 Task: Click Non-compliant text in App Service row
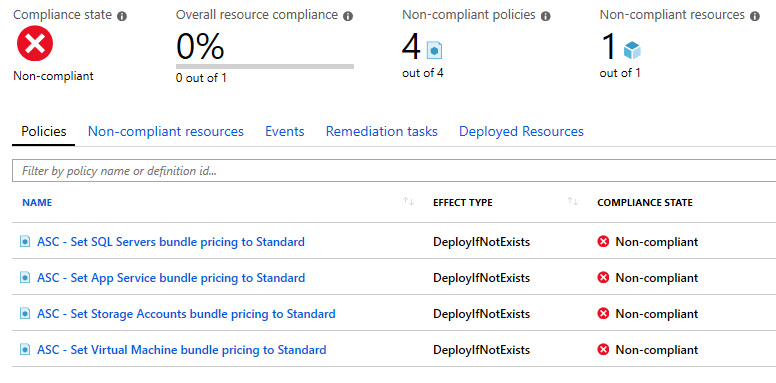(657, 278)
